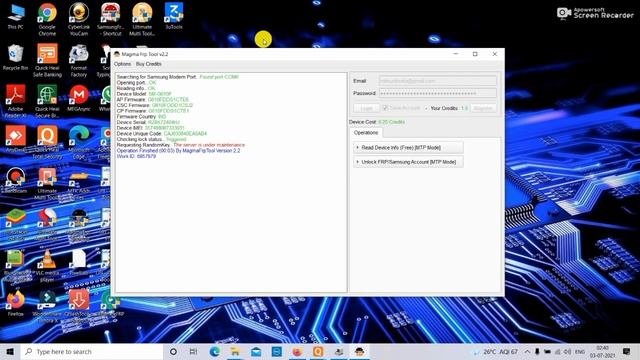
Task: Open Quick Heal icon on taskbar
Action: pyautogui.click(x=318, y=351)
